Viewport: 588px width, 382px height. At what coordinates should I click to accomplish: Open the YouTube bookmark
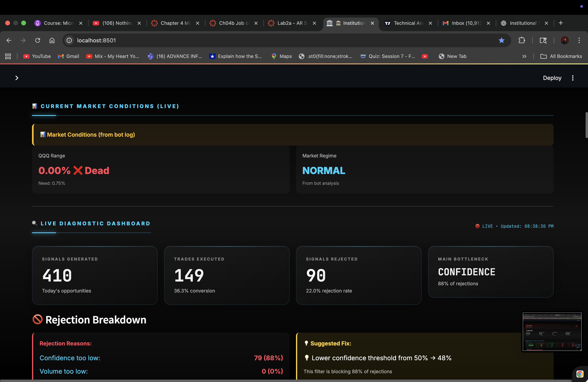coord(37,56)
